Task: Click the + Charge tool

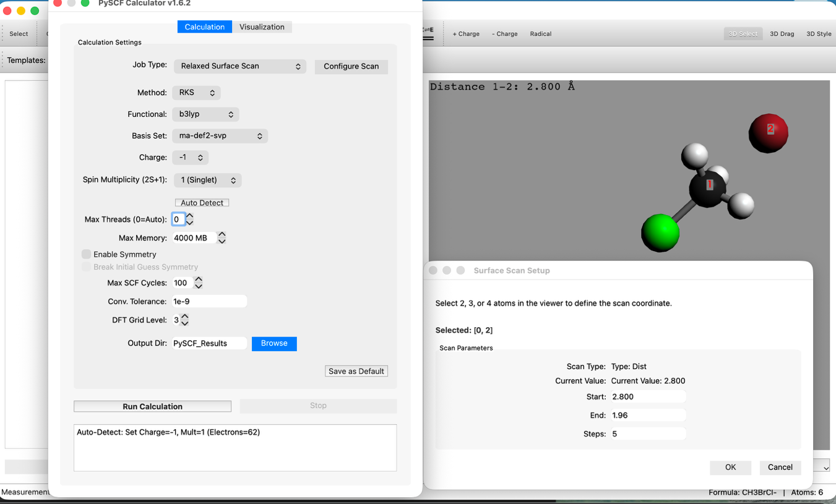Action: [x=466, y=34]
